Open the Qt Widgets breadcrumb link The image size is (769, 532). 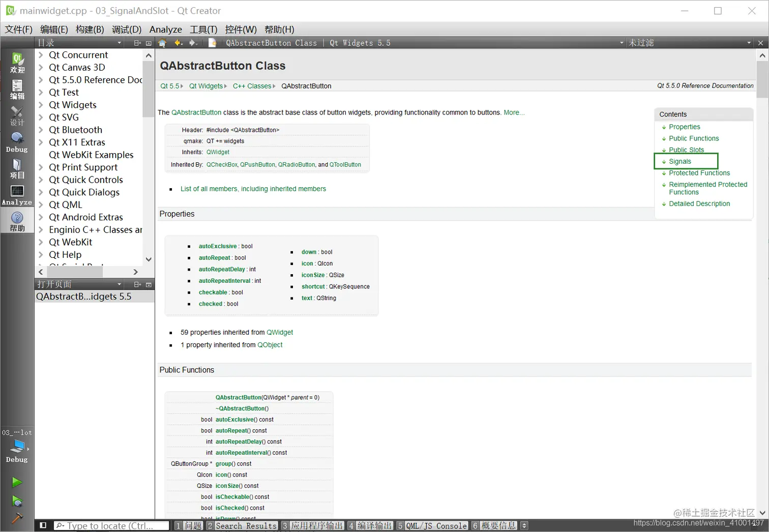point(206,86)
